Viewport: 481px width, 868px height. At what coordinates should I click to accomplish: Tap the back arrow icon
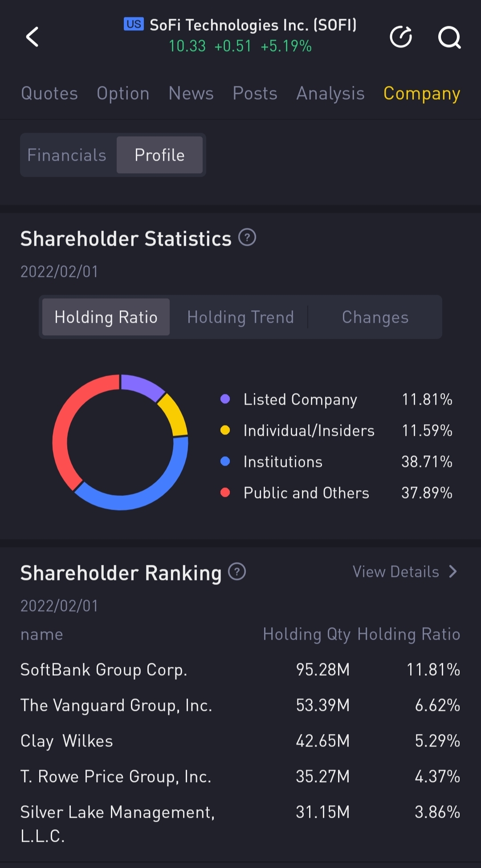pos(33,37)
